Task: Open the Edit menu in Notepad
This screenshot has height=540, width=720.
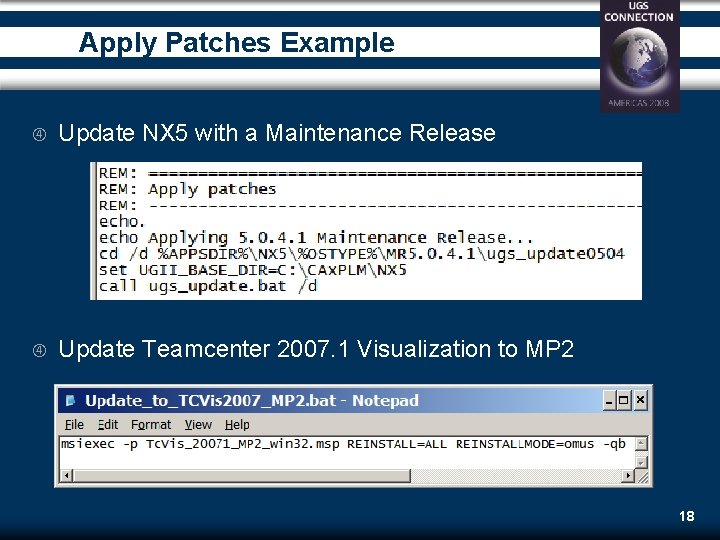Action: pyautogui.click(x=108, y=425)
